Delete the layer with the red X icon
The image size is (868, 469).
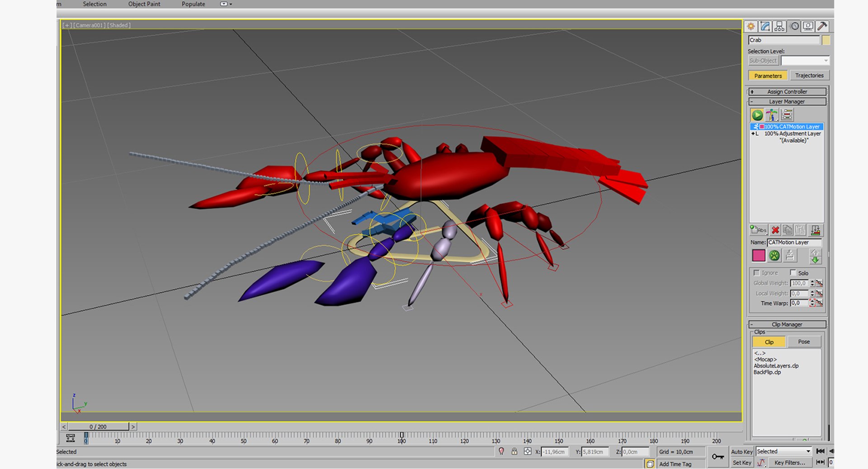coord(775,230)
